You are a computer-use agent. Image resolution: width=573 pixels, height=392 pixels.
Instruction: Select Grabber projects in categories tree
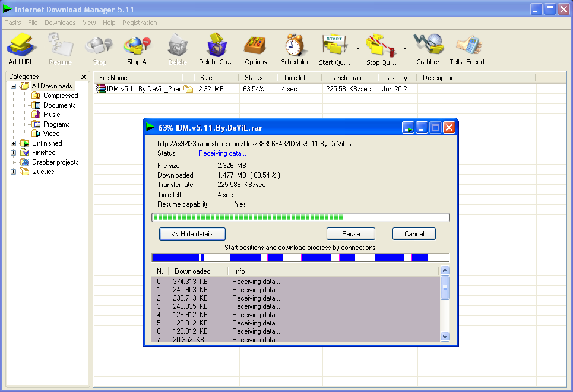click(50, 162)
